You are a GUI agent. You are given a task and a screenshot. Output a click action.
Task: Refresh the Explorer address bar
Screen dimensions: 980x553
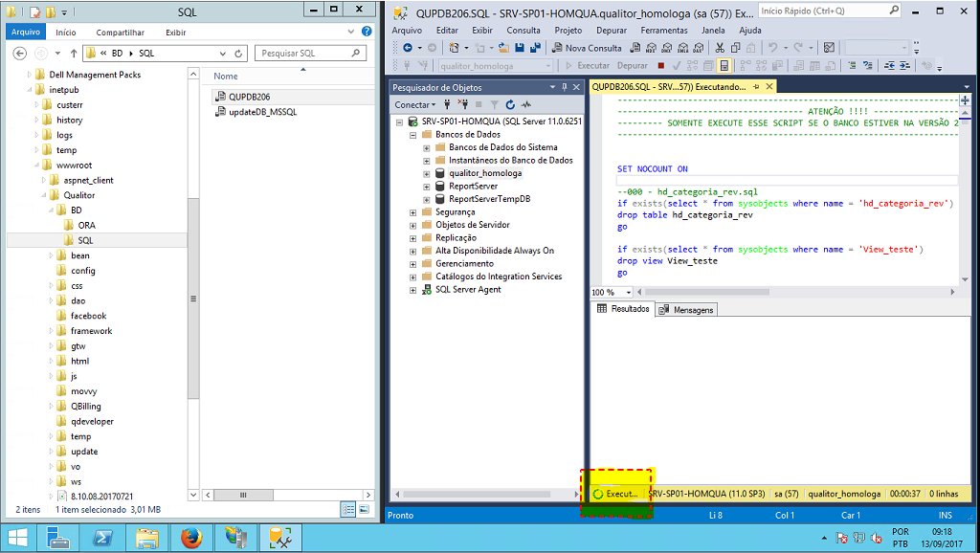pos(238,54)
